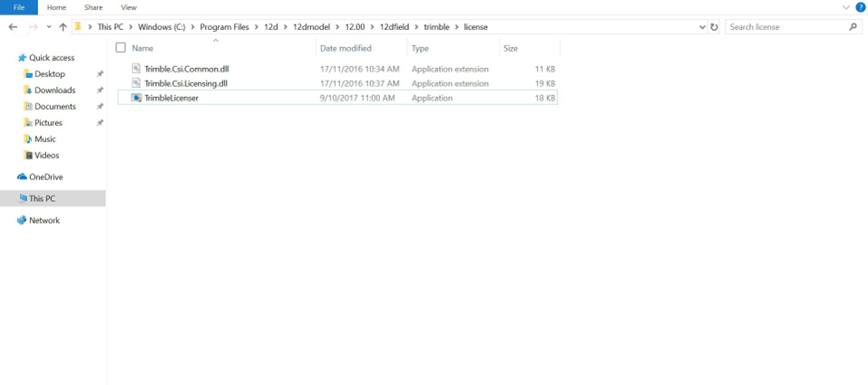
Task: Click the search magnifier icon
Action: coord(853,27)
